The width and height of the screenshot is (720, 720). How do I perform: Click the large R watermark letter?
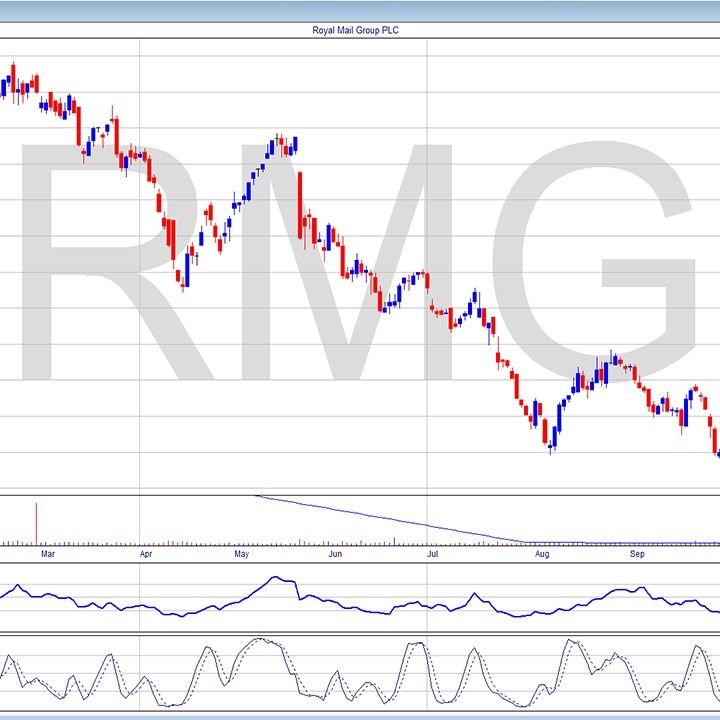point(90,260)
